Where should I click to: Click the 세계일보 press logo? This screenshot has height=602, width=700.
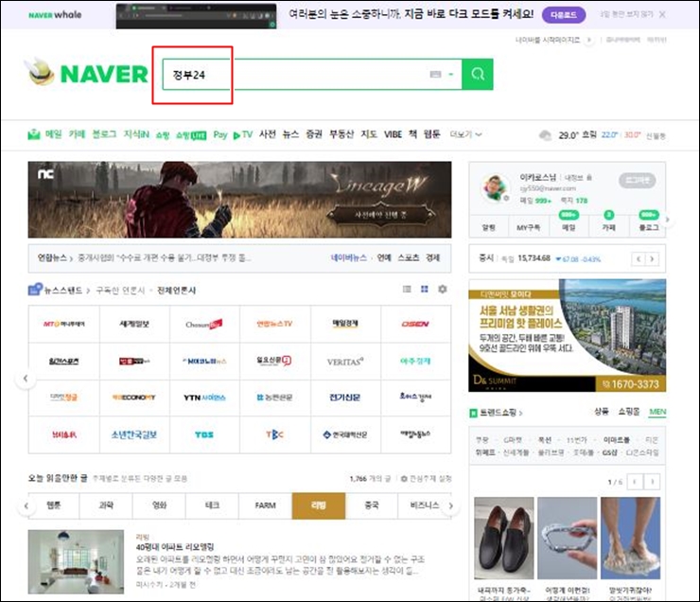pos(134,325)
